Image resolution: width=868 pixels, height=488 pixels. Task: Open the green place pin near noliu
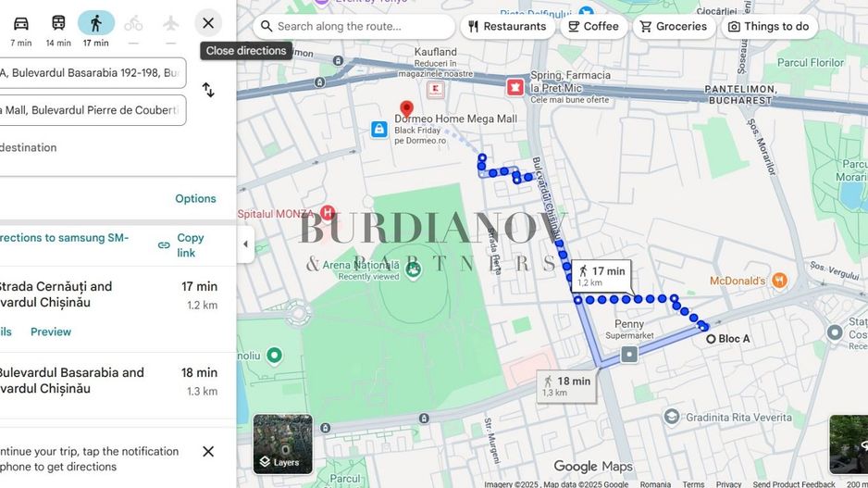(x=274, y=355)
